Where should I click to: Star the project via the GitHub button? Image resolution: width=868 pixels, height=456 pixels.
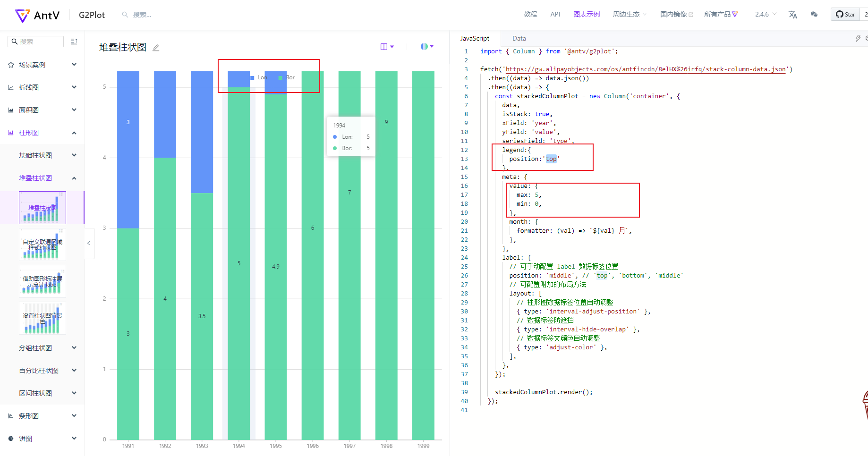[x=845, y=14]
